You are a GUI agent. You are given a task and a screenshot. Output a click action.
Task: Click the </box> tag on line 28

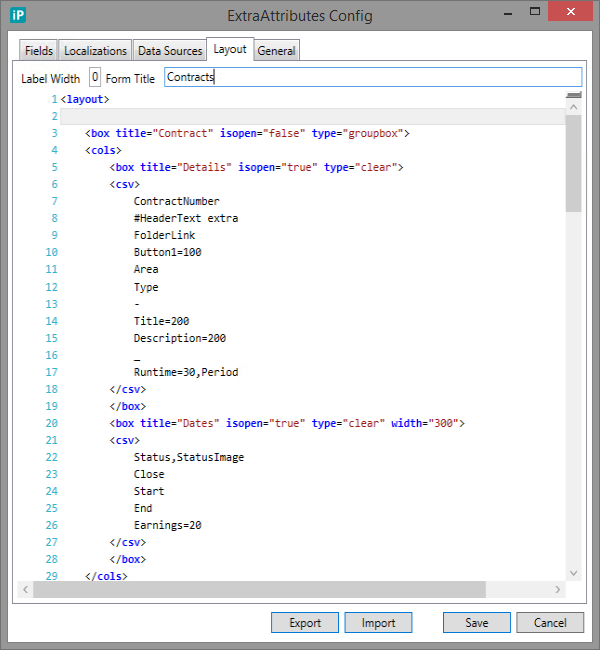click(128, 560)
